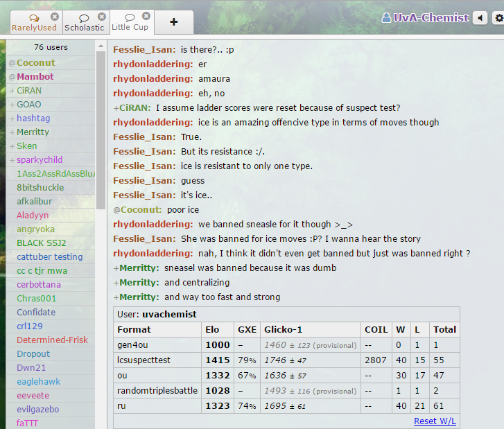Click the Reset W/L link

click(435, 421)
